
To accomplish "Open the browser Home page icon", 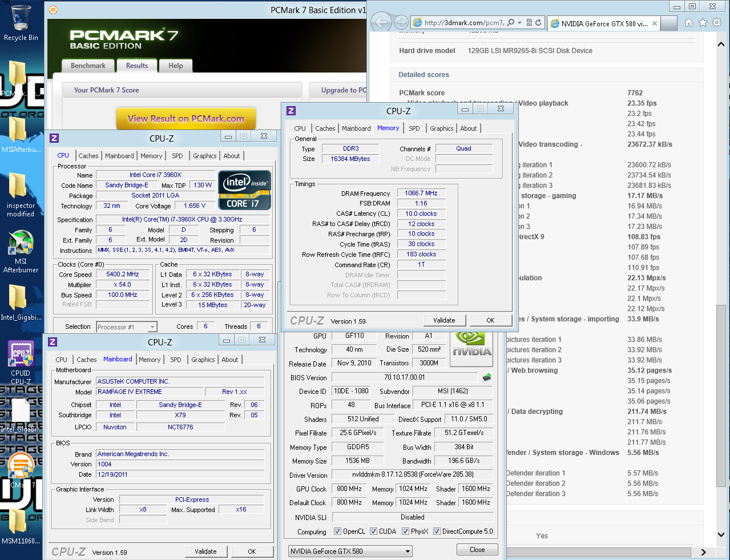I will [x=689, y=23].
